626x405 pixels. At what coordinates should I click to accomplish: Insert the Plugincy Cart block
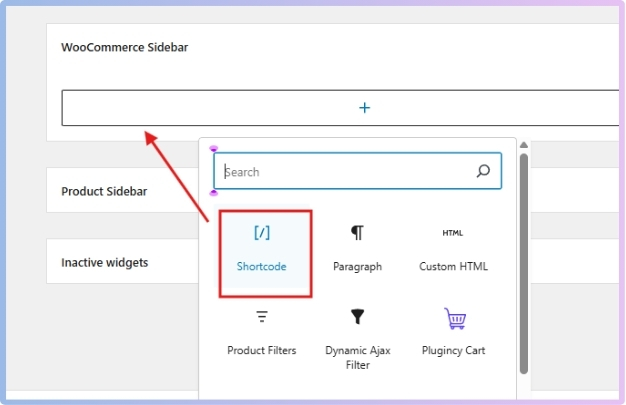click(x=453, y=333)
